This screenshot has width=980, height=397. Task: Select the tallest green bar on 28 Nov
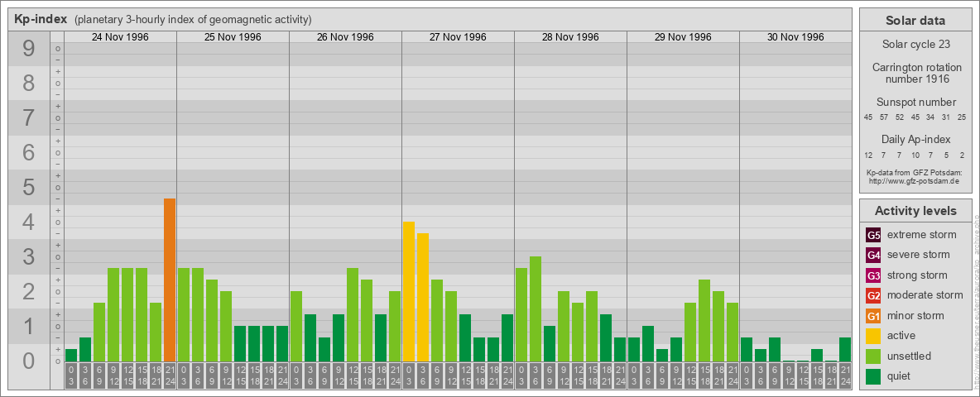pyautogui.click(x=535, y=309)
